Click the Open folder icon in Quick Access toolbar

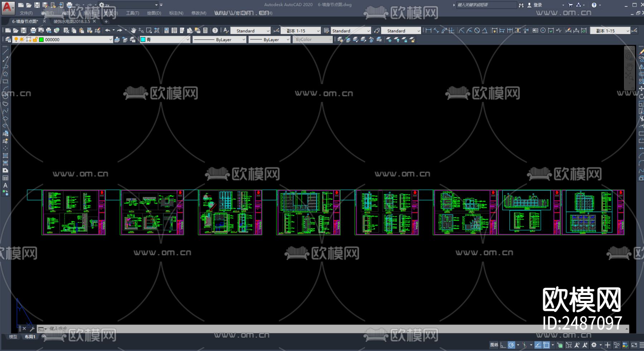[x=29, y=5]
